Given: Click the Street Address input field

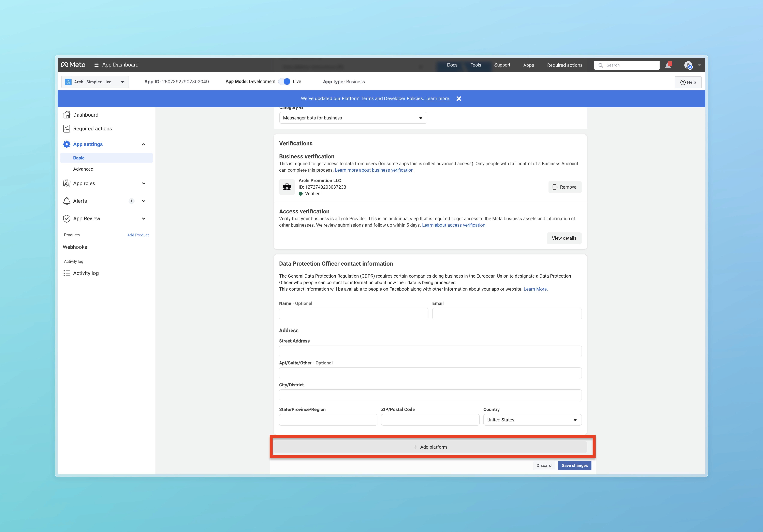Looking at the screenshot, I should pyautogui.click(x=430, y=351).
